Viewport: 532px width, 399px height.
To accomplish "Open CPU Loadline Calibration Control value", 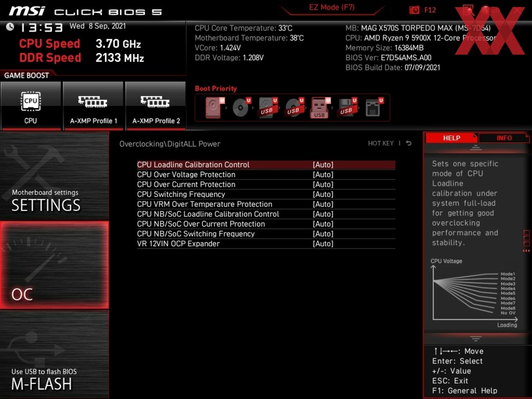I will [x=323, y=165].
